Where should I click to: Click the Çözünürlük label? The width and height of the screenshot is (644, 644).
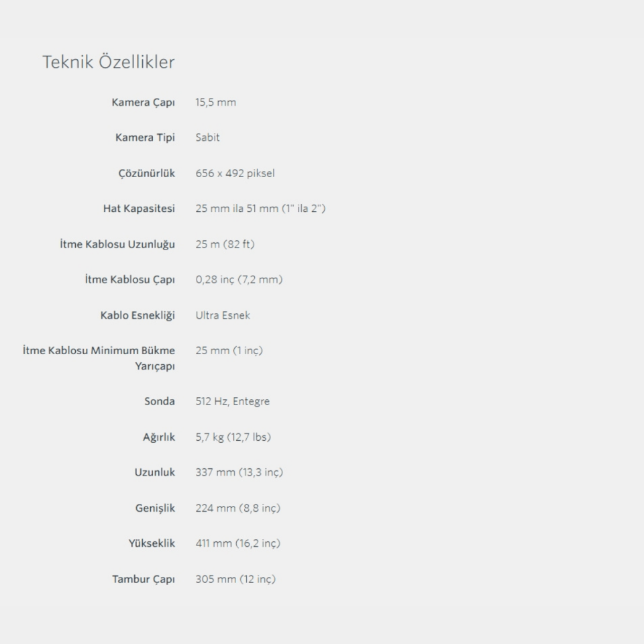[146, 173]
